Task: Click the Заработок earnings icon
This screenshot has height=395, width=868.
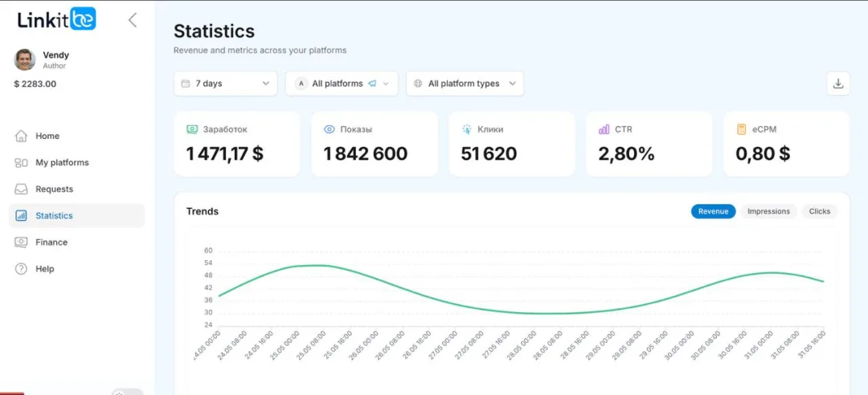Action: 192,129
